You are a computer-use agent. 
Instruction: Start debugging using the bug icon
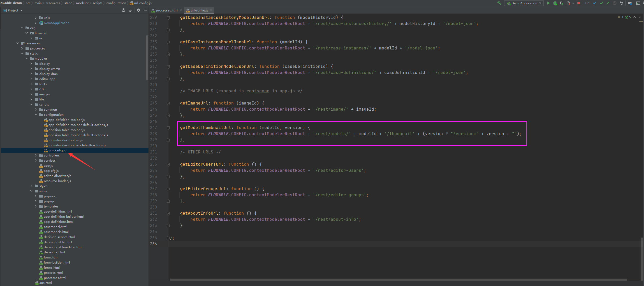555,3
